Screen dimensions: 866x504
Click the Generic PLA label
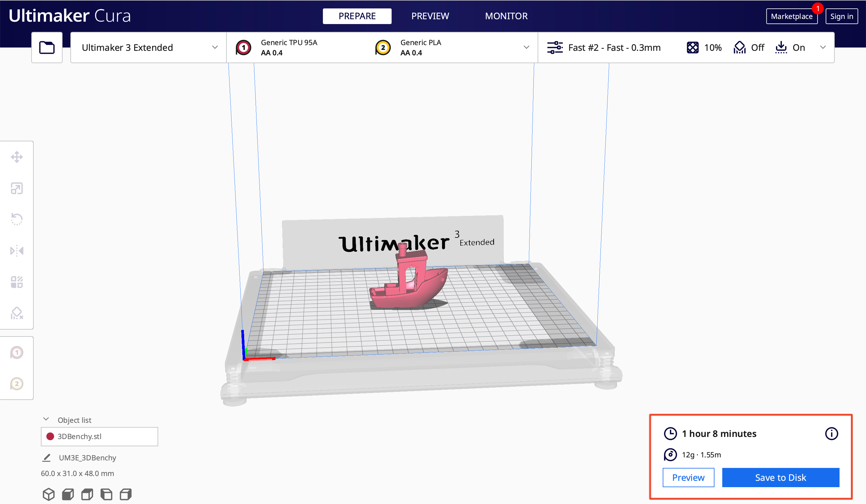coord(421,42)
